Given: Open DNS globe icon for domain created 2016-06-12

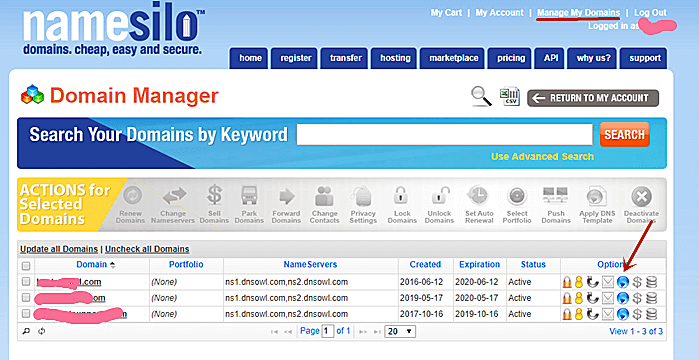Looking at the screenshot, I should coord(623,282).
